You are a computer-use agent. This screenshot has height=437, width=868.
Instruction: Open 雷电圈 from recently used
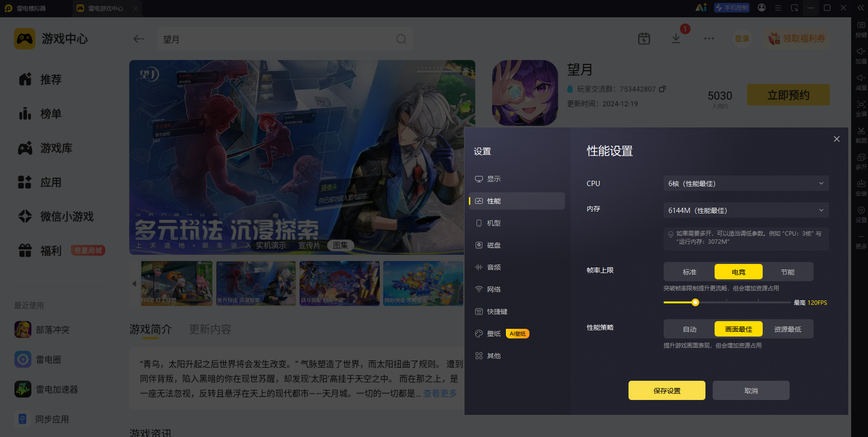click(38, 360)
